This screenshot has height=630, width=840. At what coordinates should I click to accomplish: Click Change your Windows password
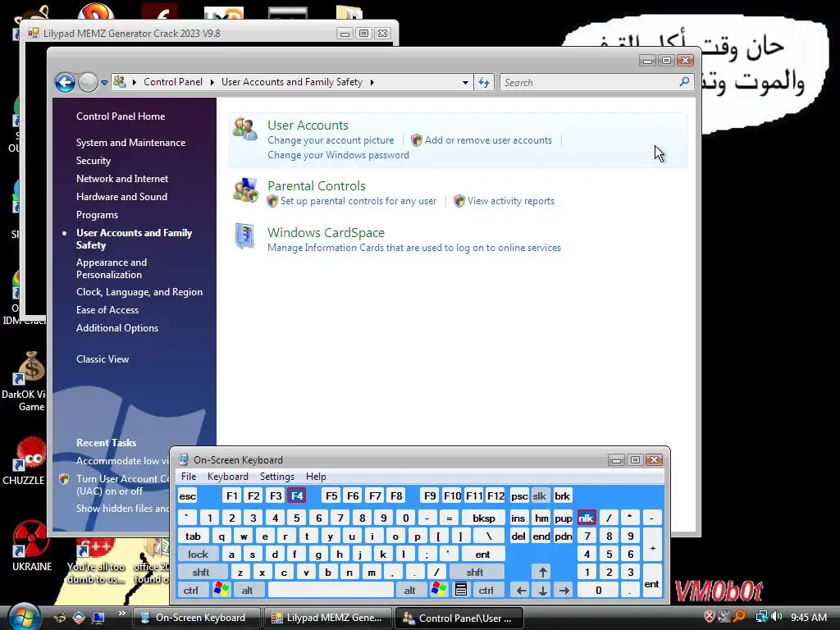[338, 155]
